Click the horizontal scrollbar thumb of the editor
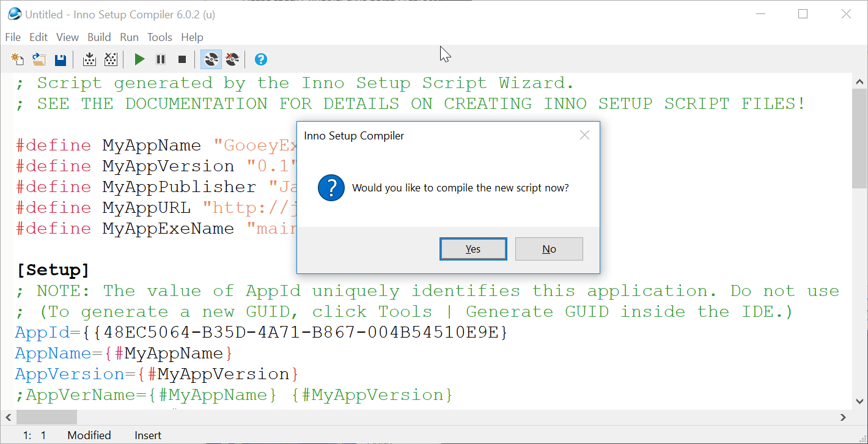Viewport: 868px width, 444px height. 47,417
